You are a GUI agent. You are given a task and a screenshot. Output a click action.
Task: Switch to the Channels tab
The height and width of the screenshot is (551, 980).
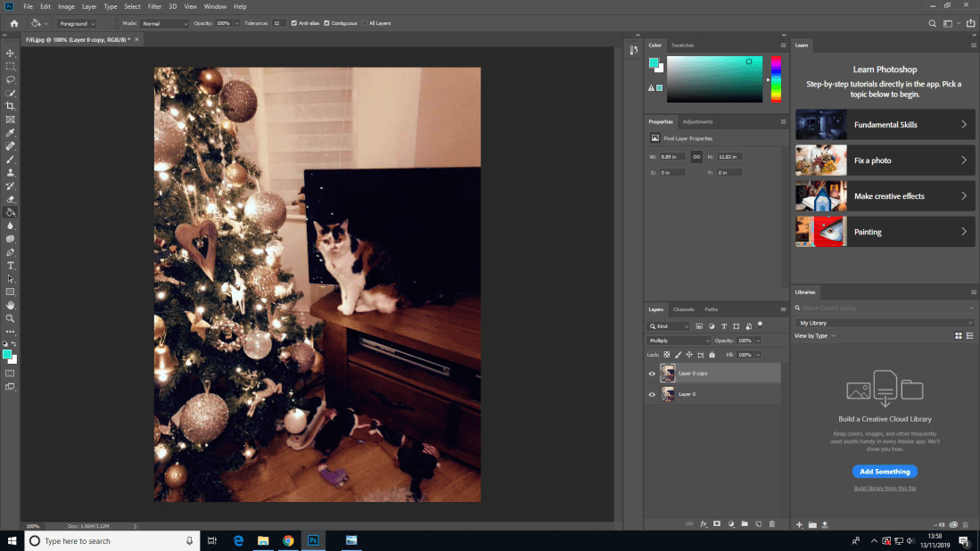click(683, 309)
